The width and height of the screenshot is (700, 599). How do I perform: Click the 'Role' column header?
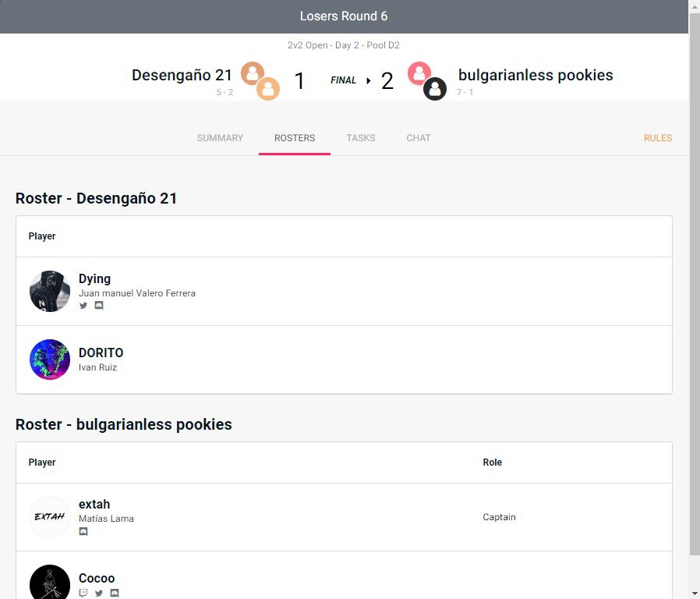(493, 463)
